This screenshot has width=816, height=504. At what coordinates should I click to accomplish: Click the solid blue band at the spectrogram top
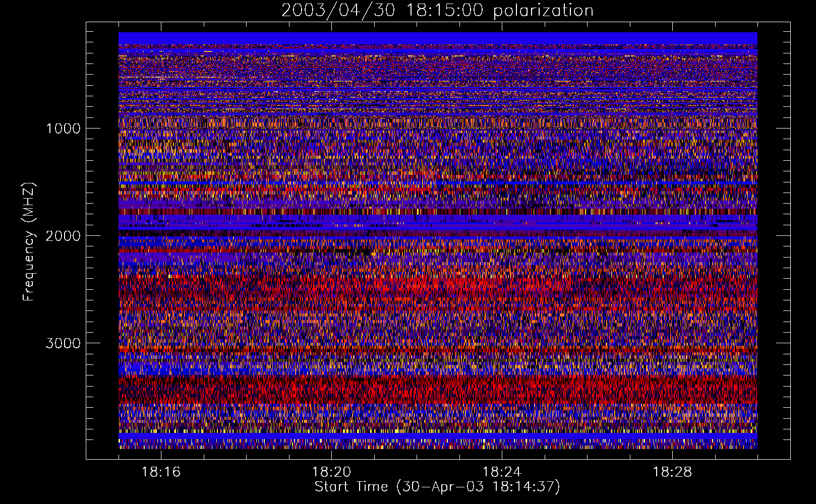click(x=438, y=38)
